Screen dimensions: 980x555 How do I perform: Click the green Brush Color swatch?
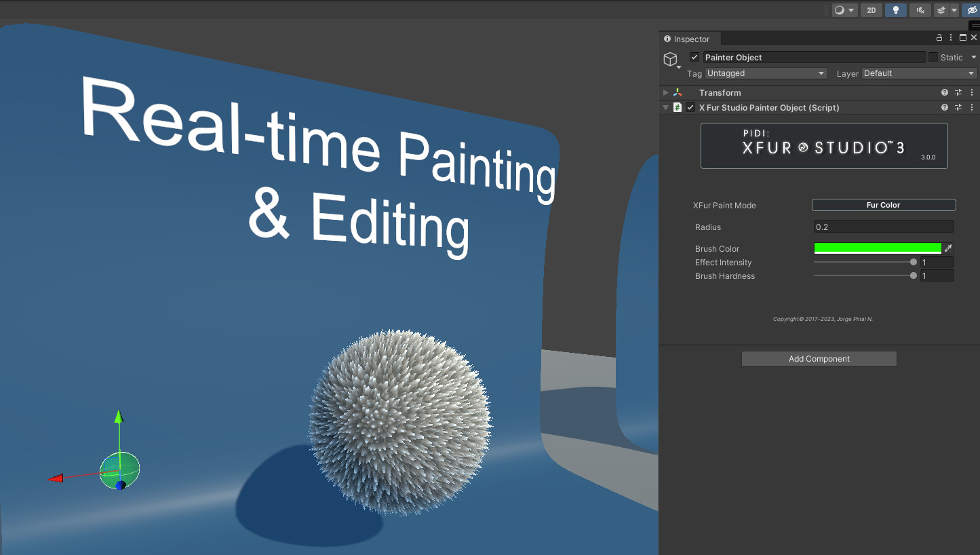click(877, 248)
